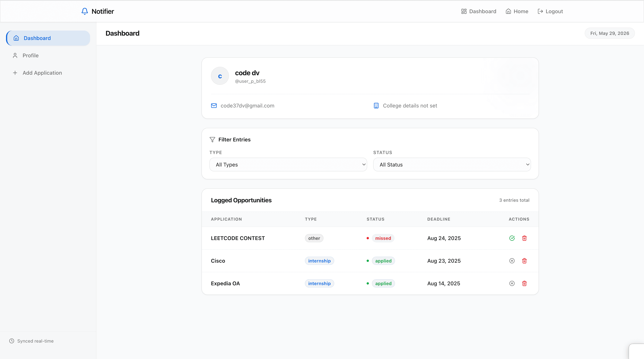This screenshot has width=644, height=359.
Task: Click the @user_p_bl55 username
Action: tap(250, 81)
